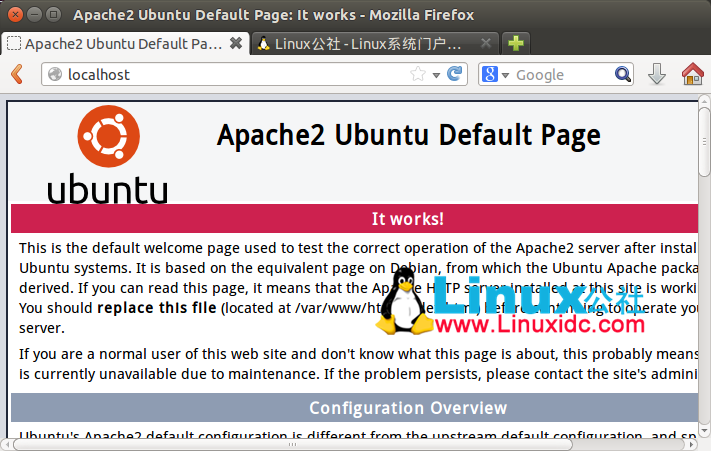The height and width of the screenshot is (451, 711).
Task: Bookmark this page with the star icon
Action: click(x=418, y=73)
